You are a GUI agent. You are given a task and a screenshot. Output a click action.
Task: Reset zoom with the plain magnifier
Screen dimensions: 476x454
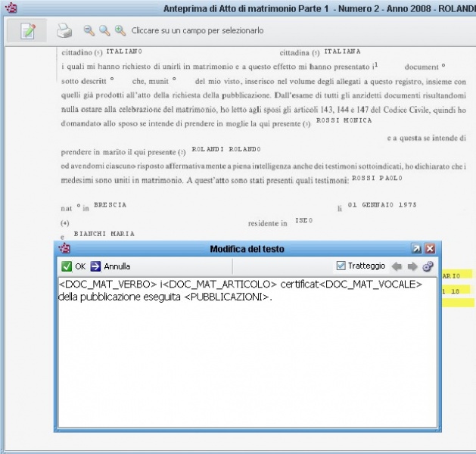click(104, 30)
